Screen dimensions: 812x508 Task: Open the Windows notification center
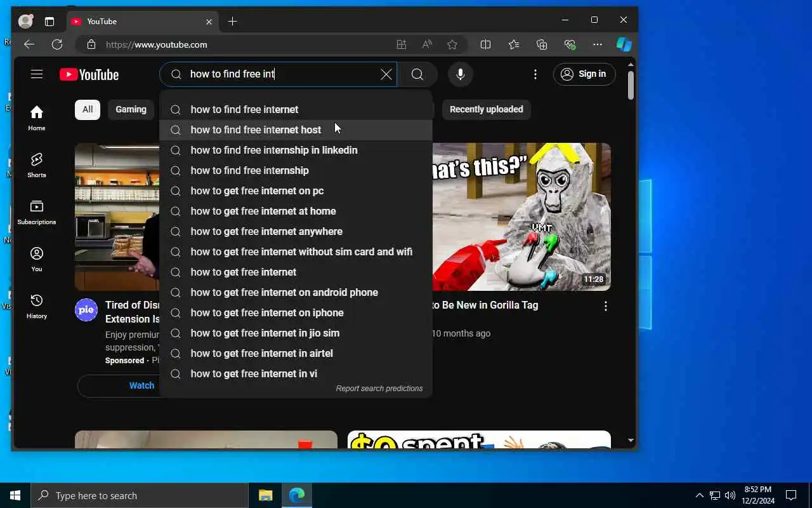coord(791,495)
